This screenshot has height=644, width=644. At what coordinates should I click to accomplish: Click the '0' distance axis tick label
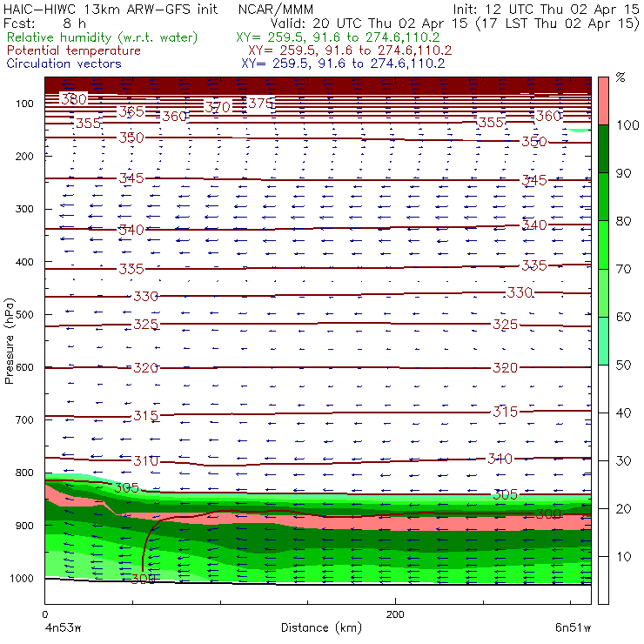pyautogui.click(x=45, y=614)
